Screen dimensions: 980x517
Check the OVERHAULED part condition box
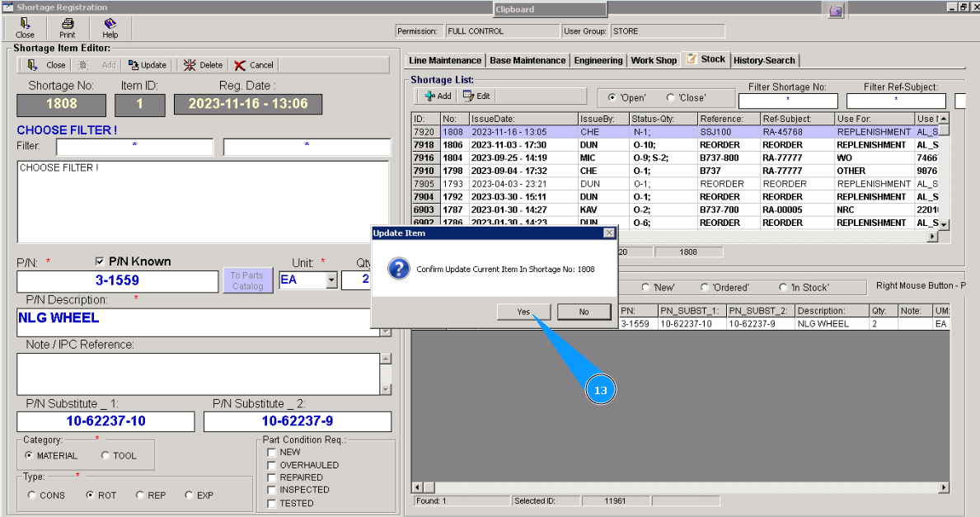click(272, 465)
